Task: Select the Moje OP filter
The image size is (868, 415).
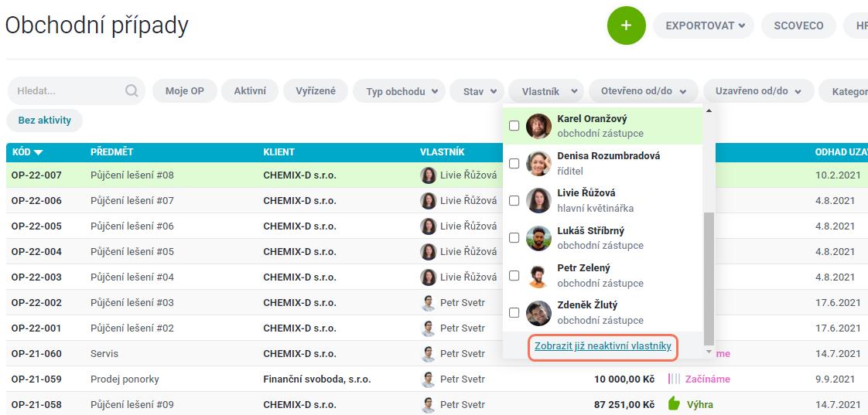Action: tap(184, 91)
